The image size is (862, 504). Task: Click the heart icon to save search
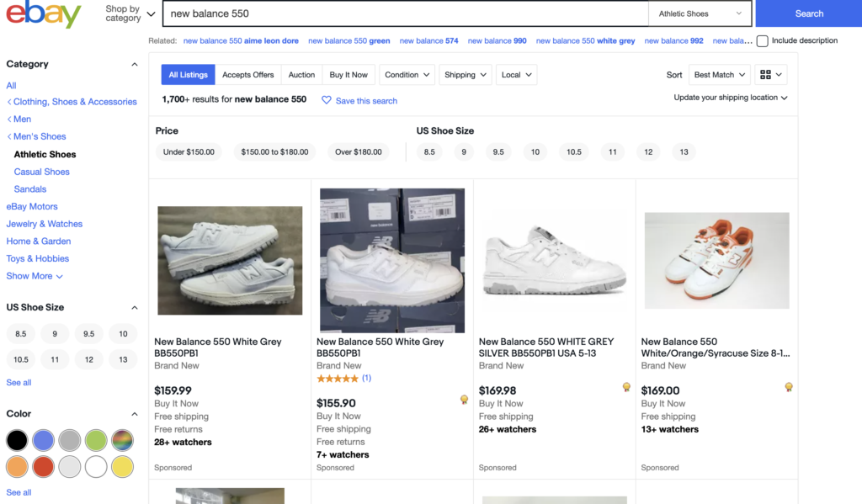(x=327, y=100)
